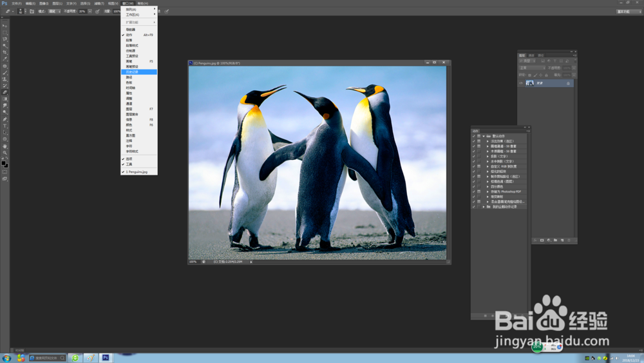Viewport: 644px width, 363px height.
Task: Open the 文件(F) menu
Action: tap(17, 3)
